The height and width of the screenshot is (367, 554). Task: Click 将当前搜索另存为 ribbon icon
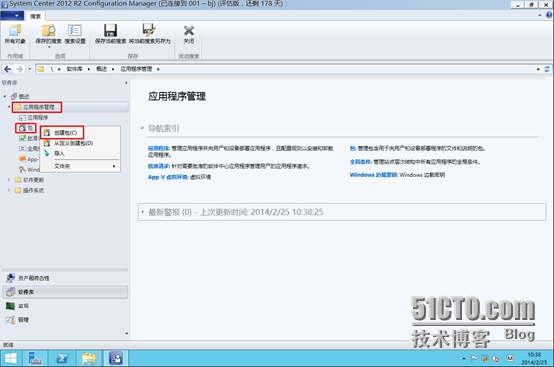149,30
